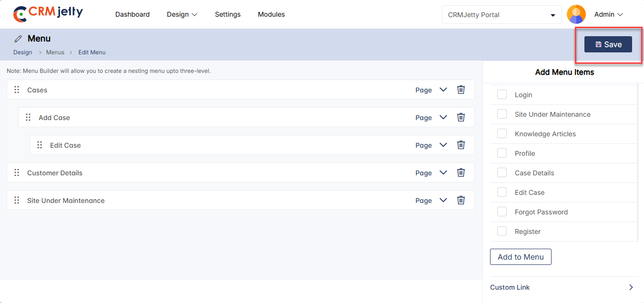Remove Edit Case using trash icon
This screenshot has height=303, width=644.
[x=461, y=145]
